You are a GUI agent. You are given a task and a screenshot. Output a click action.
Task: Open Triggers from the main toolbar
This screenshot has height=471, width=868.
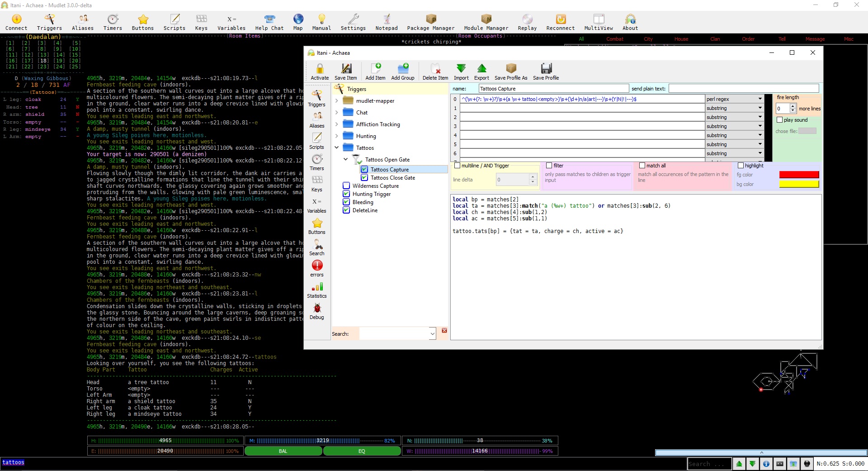pyautogui.click(x=49, y=22)
